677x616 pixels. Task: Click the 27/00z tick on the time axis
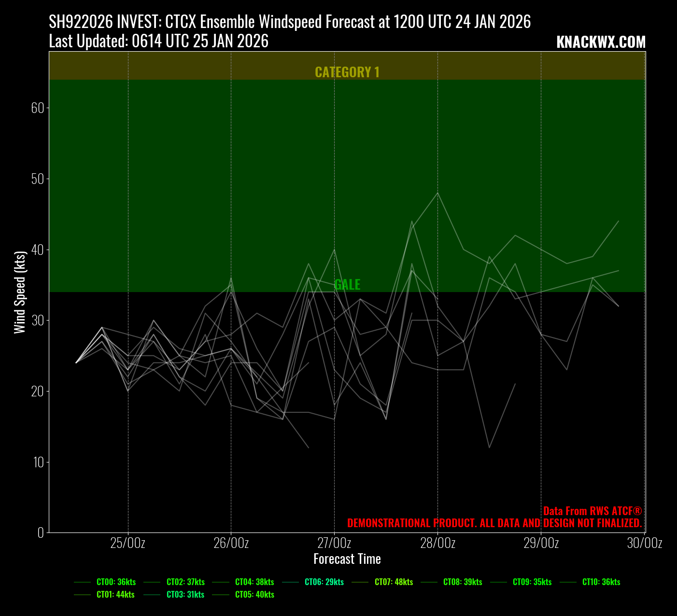(x=334, y=543)
